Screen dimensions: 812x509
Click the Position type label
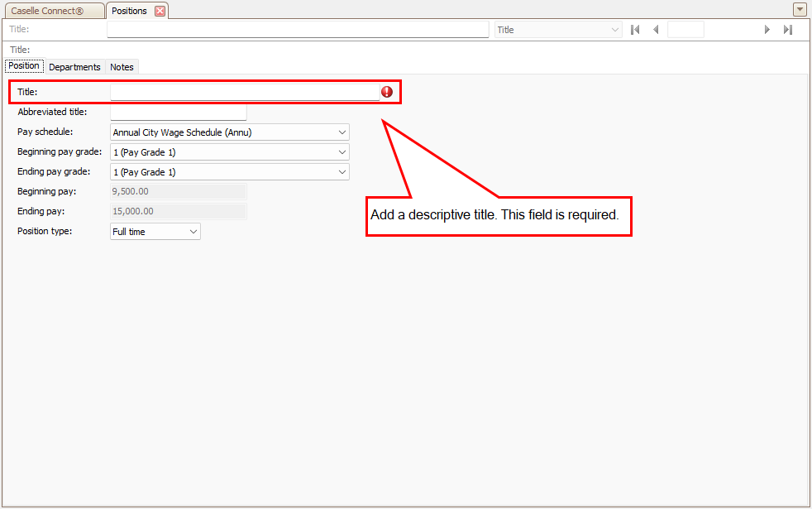(x=45, y=231)
